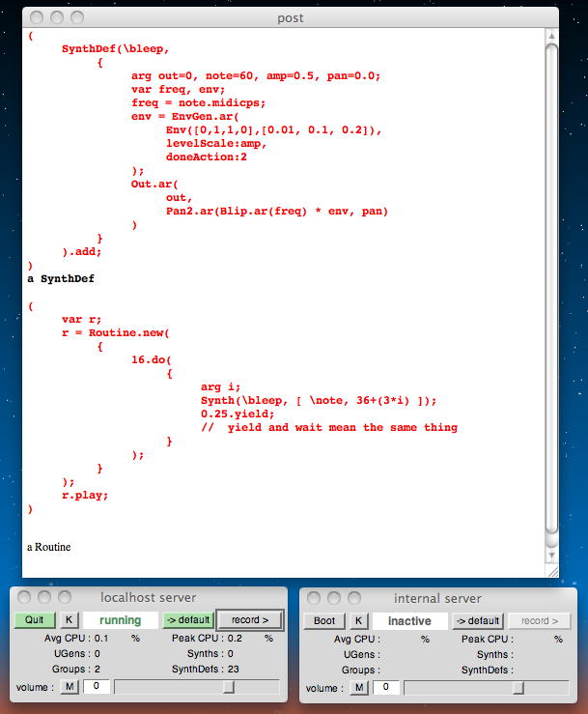
Task: Click the 'arg out=0, note=60' argument line
Action: 256,76
